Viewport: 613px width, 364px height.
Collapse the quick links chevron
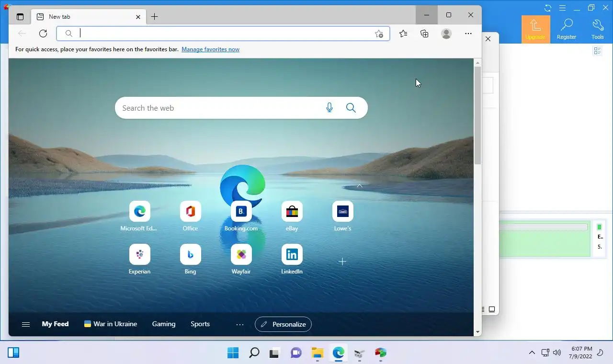tap(360, 186)
